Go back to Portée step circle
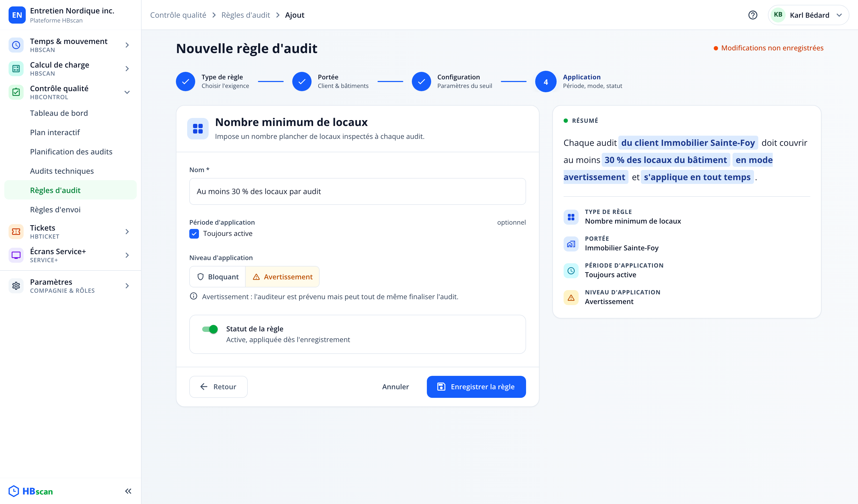The width and height of the screenshot is (858, 504). click(302, 81)
